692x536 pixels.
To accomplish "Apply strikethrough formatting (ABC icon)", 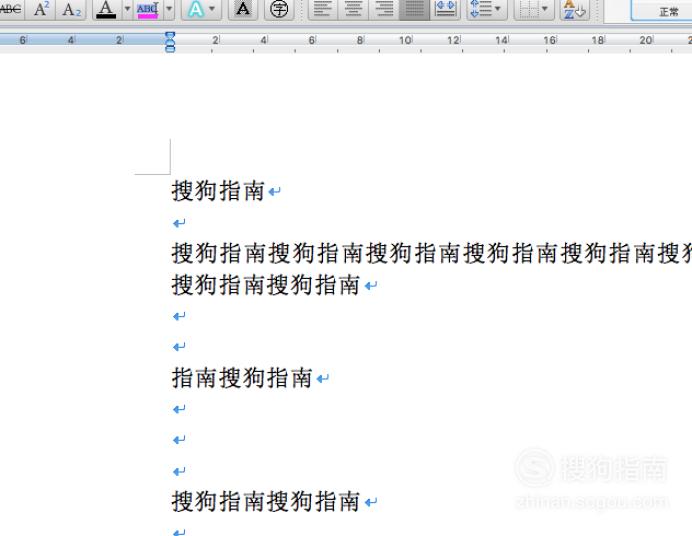I will point(11,9).
